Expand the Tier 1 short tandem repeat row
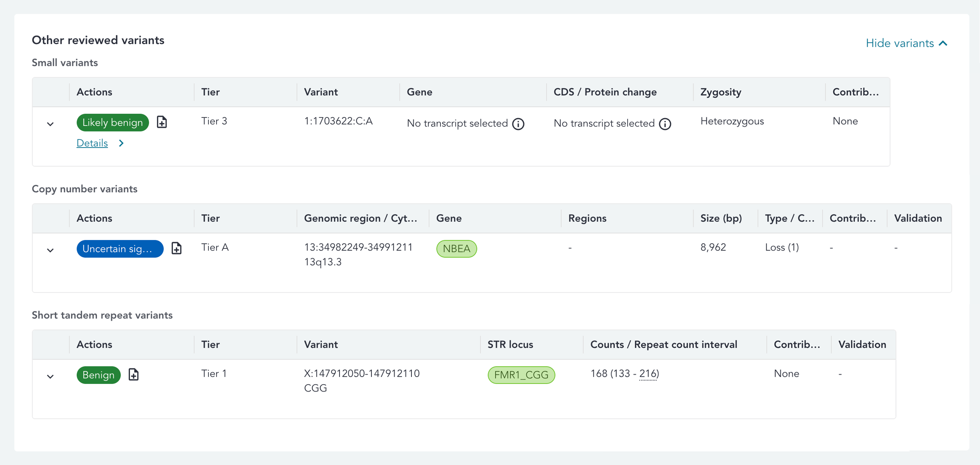 click(50, 376)
